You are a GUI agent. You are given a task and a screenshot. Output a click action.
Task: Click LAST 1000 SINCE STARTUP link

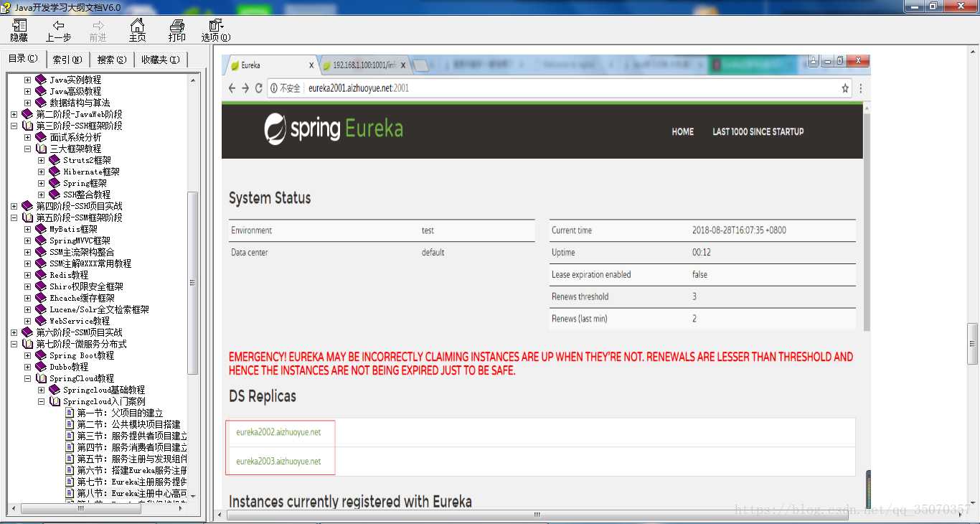pyautogui.click(x=758, y=131)
